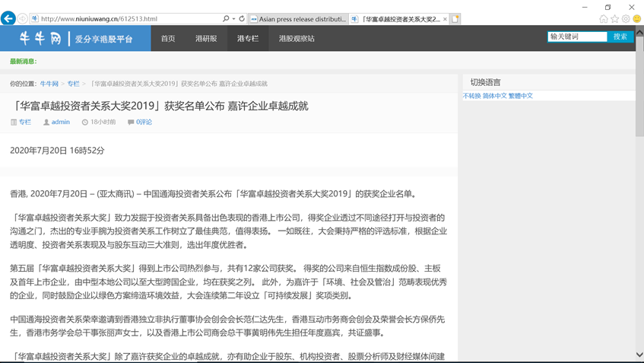Click the date text 2020年7月20日 16時52分
The image size is (644, 363).
point(57,151)
